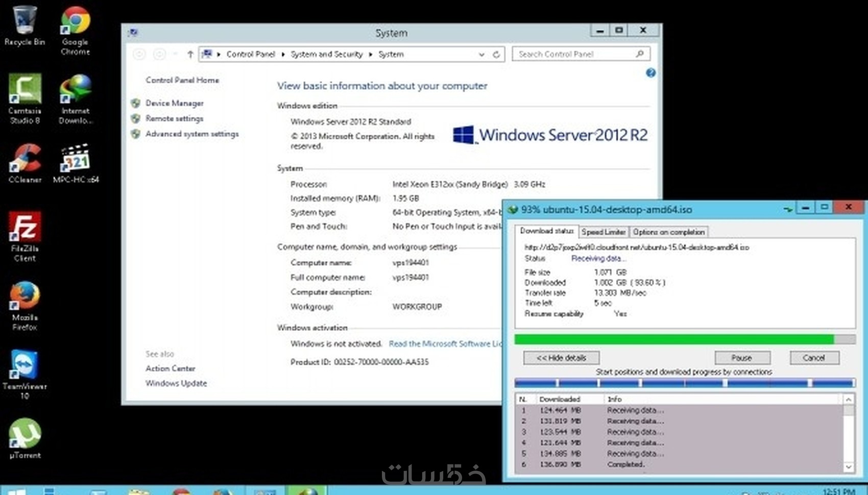Viewport: 868px width, 495px height.
Task: Click the connections list scroll up arrow
Action: tap(848, 399)
